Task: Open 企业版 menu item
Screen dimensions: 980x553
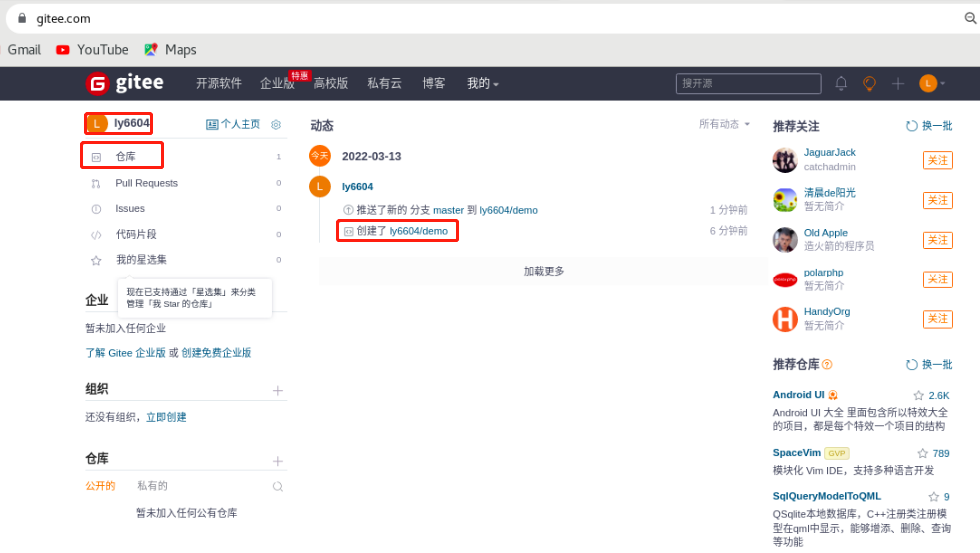Action: pos(277,83)
